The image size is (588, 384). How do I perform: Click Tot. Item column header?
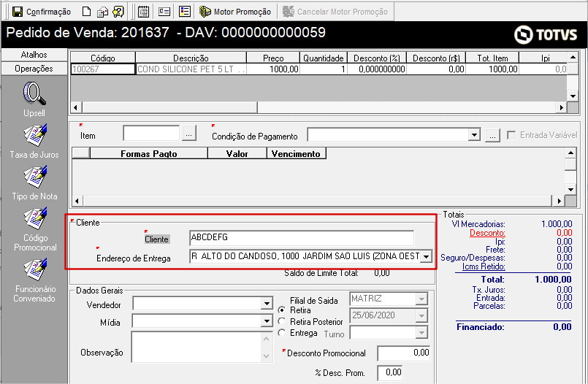point(492,58)
